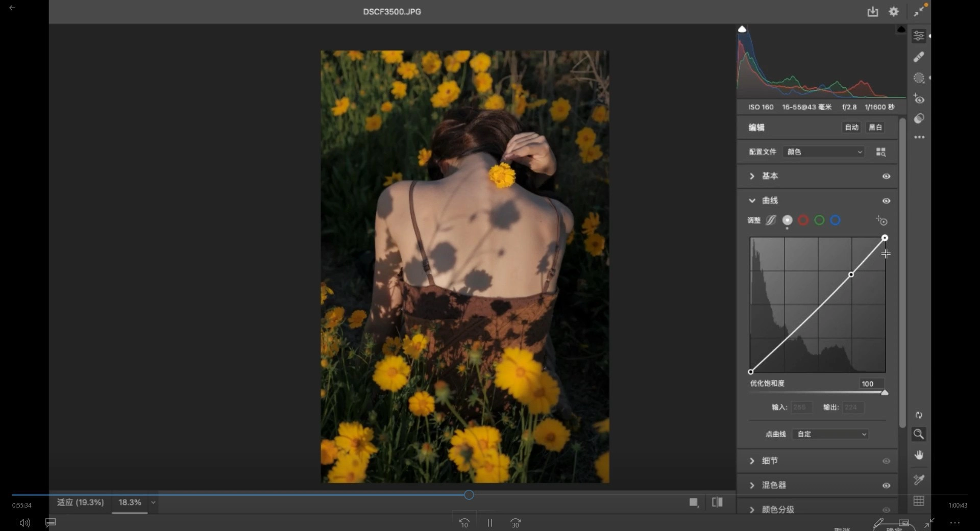
Task: Select the Red Eye removal tool
Action: click(919, 98)
